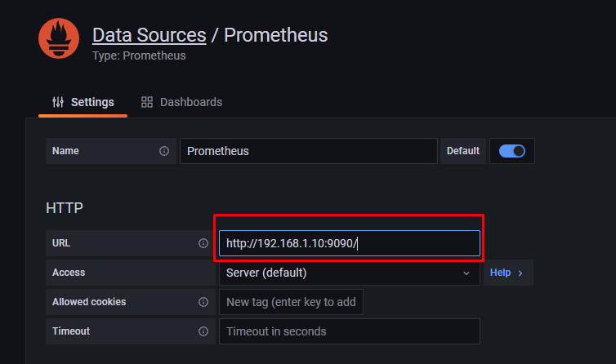
Task: Toggle the Default data source switch
Action: click(511, 151)
